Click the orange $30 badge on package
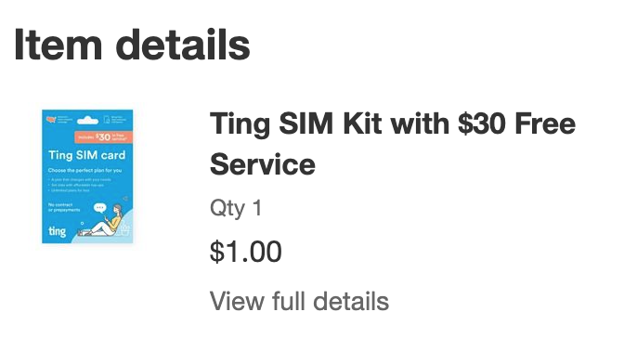Viewport: 624px width, 364px height. pyautogui.click(x=103, y=137)
